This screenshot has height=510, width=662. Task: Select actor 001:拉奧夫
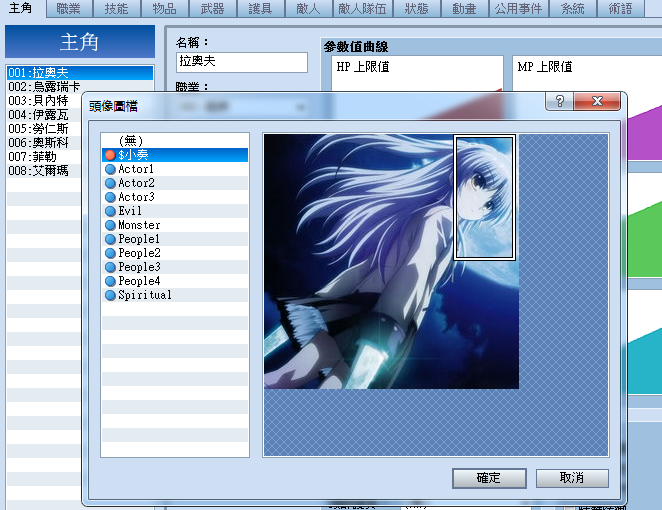click(x=80, y=73)
